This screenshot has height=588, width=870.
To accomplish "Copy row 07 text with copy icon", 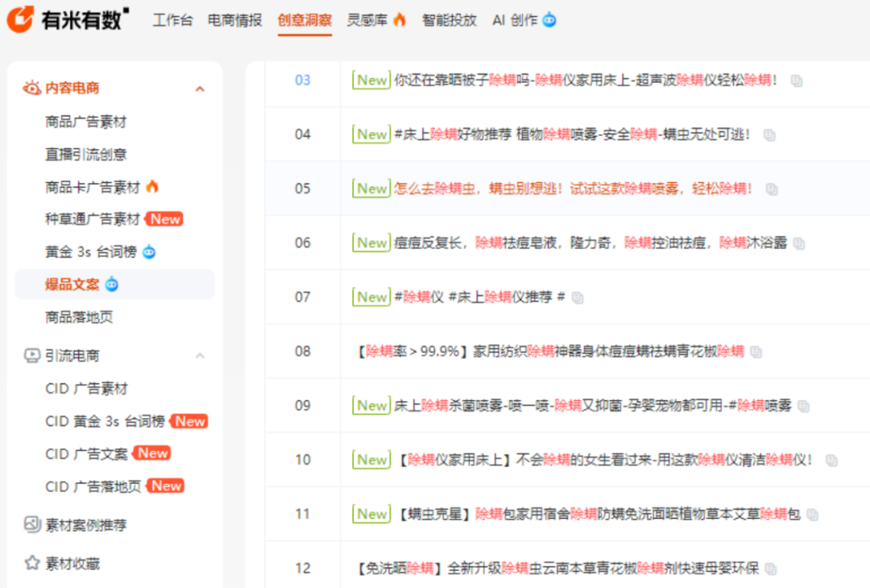I will 578,298.
